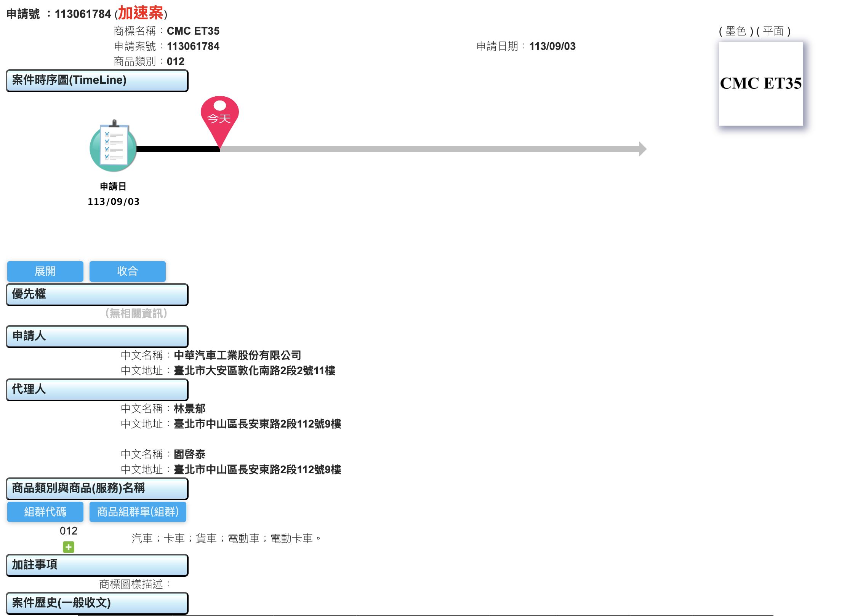Click the 商品組群單(組群) button
Screen dimensions: 858x616
138,512
